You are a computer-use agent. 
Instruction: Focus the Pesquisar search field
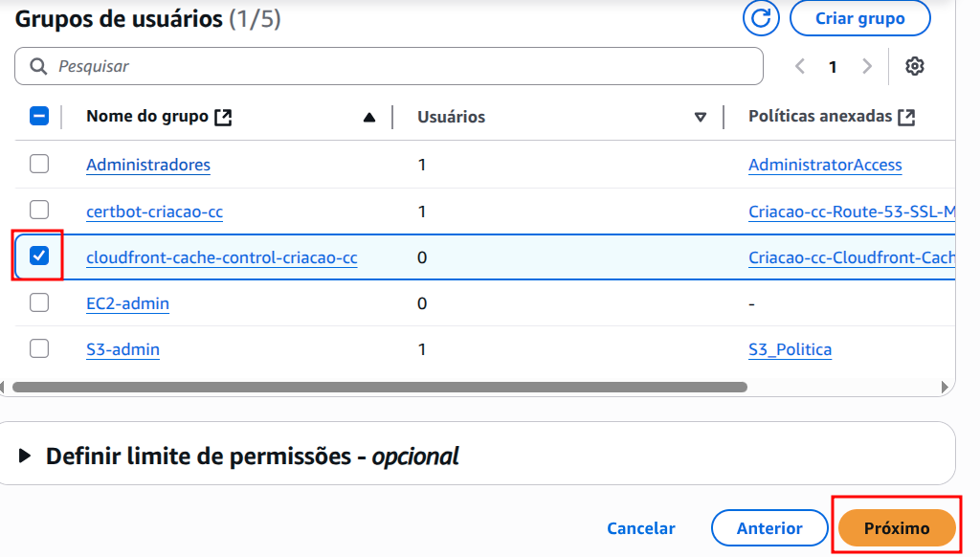(402, 66)
